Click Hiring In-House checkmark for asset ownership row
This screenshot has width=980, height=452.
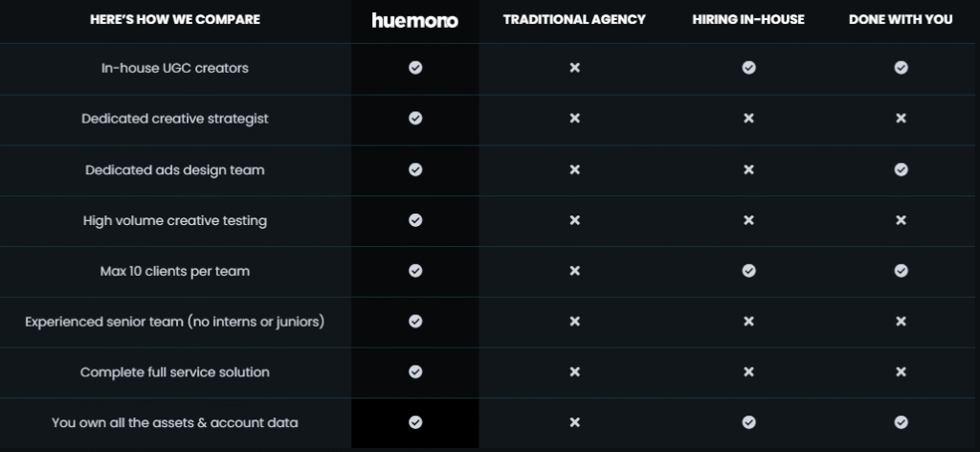(748, 422)
